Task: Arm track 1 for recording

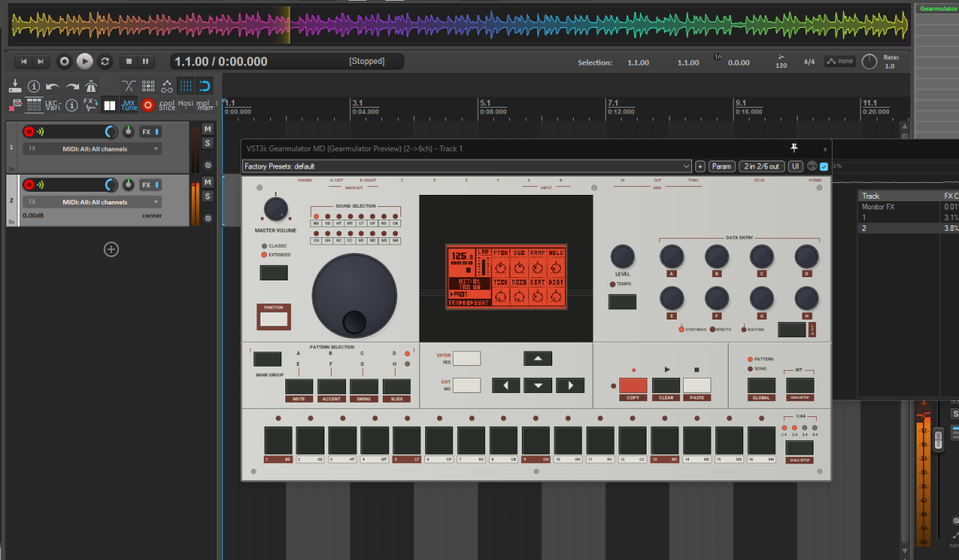Action: 30,132
